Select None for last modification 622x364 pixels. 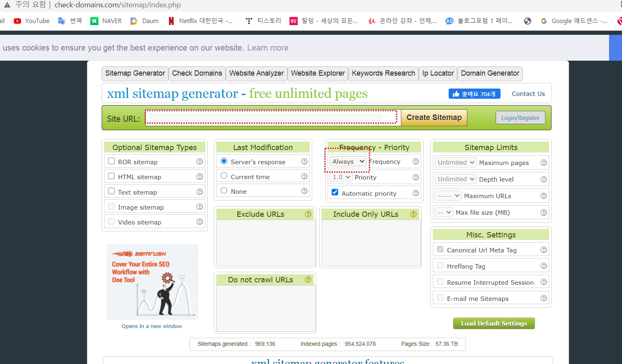pyautogui.click(x=224, y=190)
